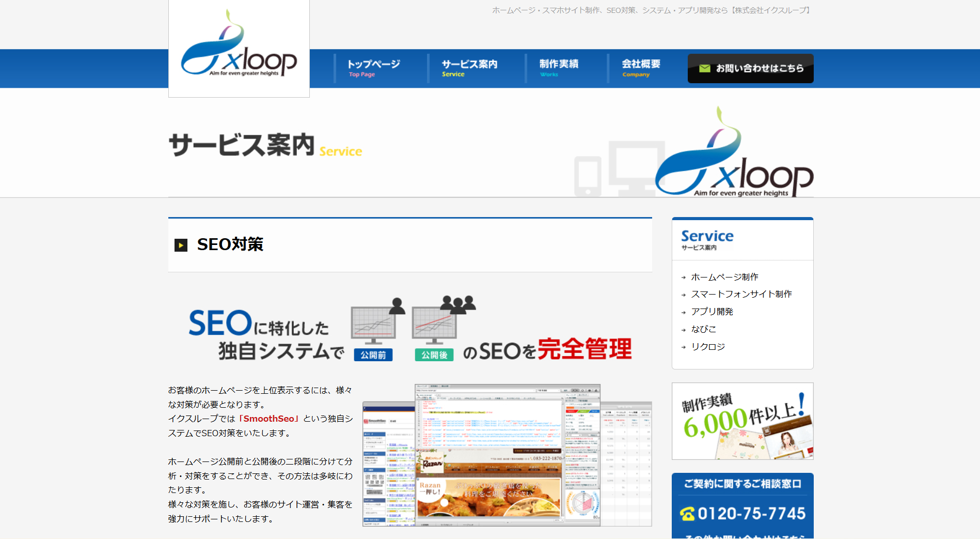This screenshot has width=980, height=539.
Task: Click the phone number 0120-75-7745
Action: click(751, 514)
